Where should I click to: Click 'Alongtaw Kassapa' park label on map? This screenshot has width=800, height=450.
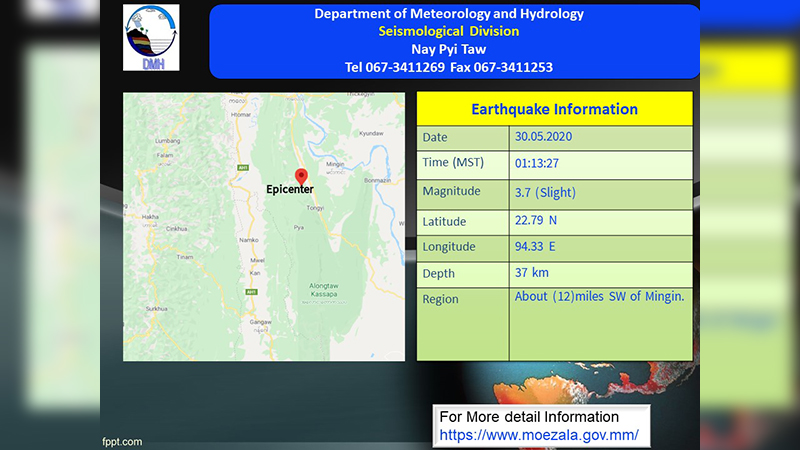pos(323,290)
